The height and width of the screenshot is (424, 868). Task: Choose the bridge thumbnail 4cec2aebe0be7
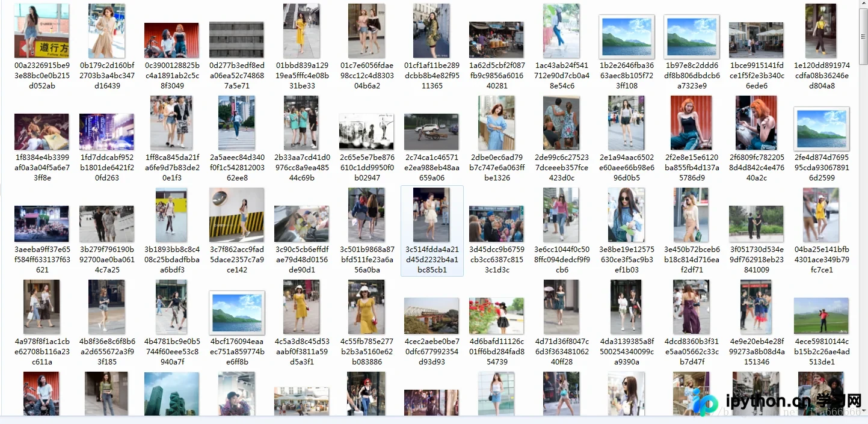431,316
